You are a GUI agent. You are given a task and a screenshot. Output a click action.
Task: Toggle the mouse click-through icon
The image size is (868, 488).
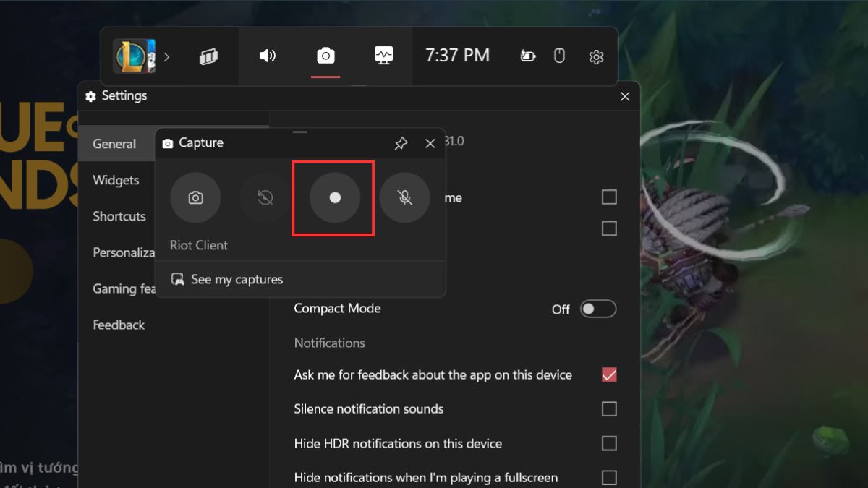559,56
